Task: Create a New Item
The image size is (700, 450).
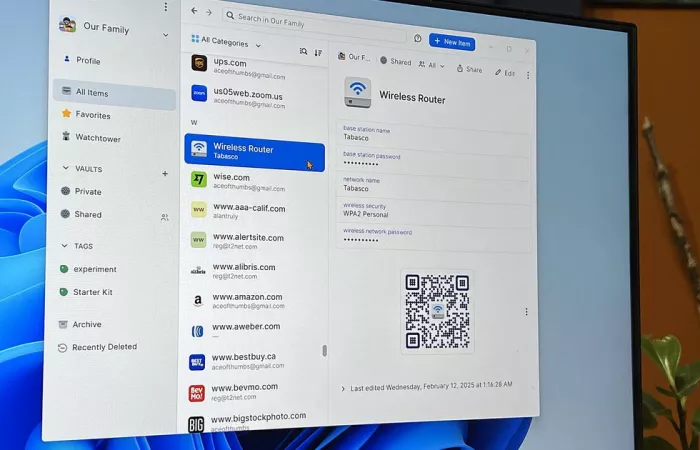Action: (x=452, y=42)
